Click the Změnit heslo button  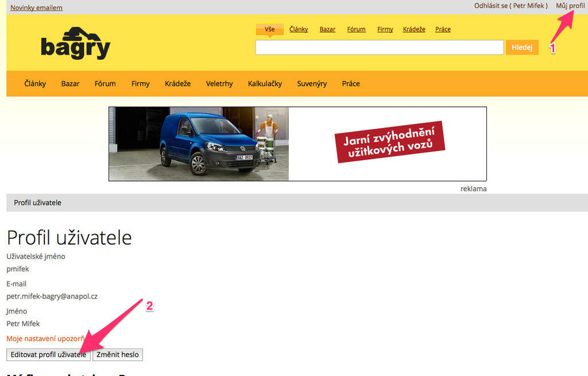click(x=118, y=355)
